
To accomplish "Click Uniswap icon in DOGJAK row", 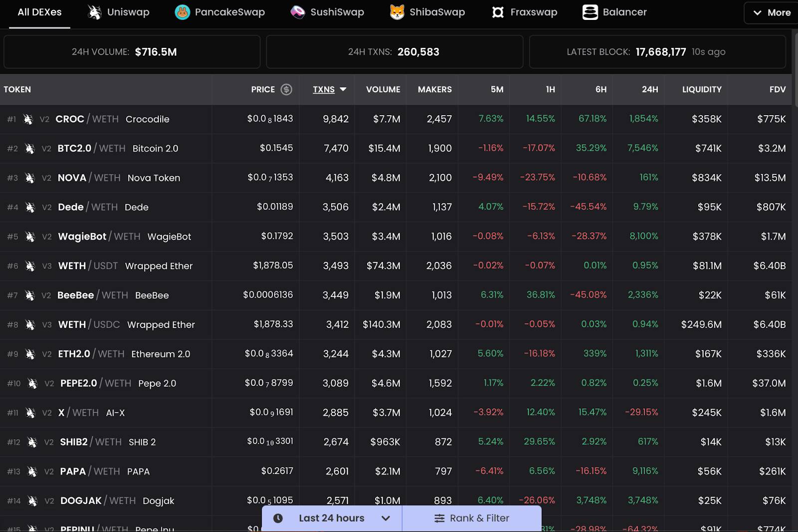I will coord(32,501).
